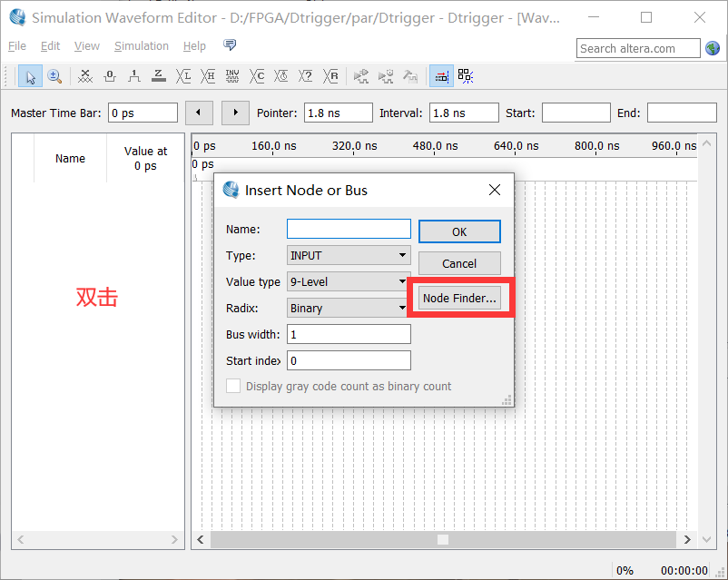The image size is (728, 580).
Task: Click the 640.0 ns ruler mark
Action: 516,146
